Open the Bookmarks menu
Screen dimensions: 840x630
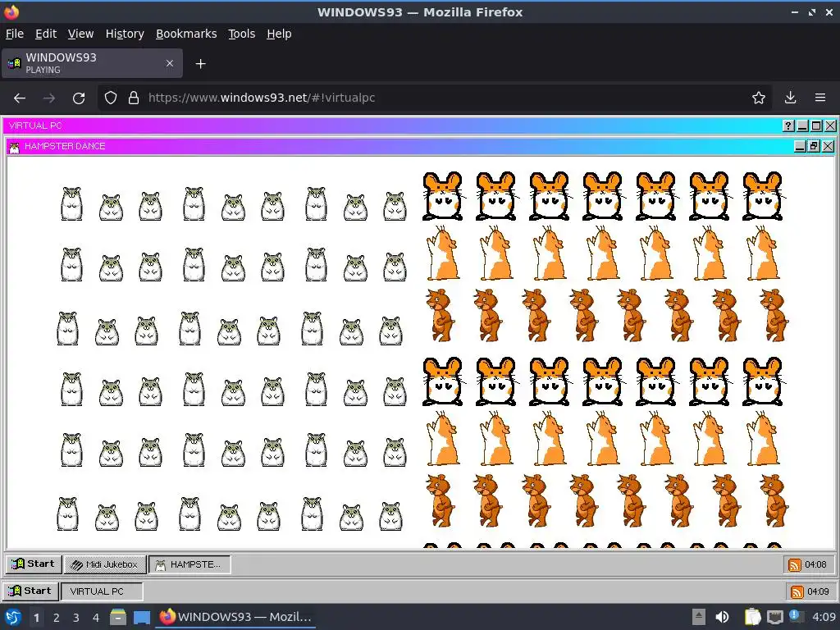click(186, 34)
